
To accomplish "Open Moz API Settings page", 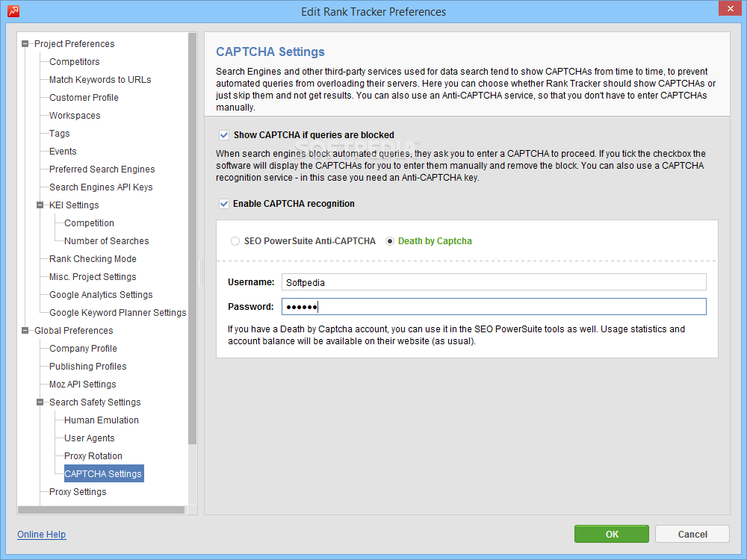I will [83, 385].
